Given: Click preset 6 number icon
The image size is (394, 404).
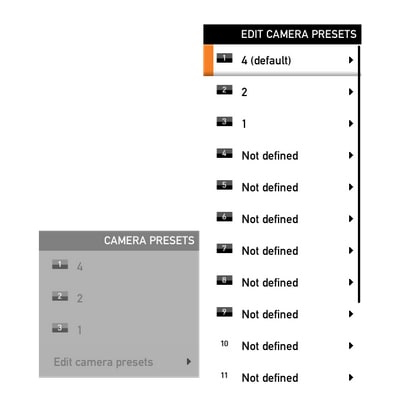Looking at the screenshot, I should point(224,217).
